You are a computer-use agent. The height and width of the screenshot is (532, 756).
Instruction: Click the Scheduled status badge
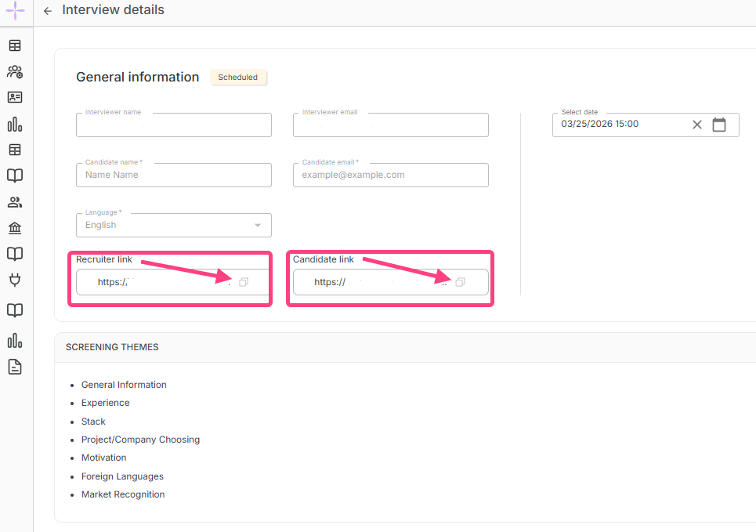coord(238,78)
